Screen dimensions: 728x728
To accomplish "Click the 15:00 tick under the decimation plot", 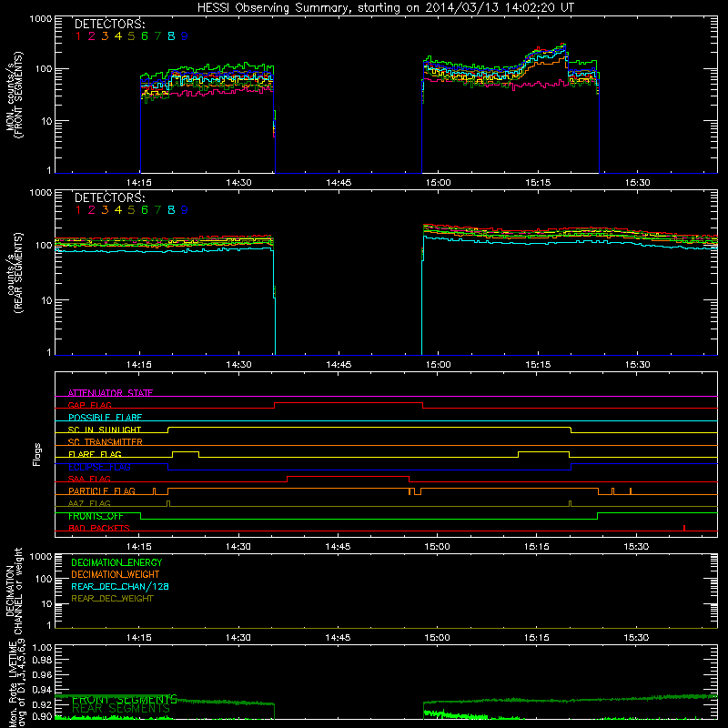I will coord(438,638).
